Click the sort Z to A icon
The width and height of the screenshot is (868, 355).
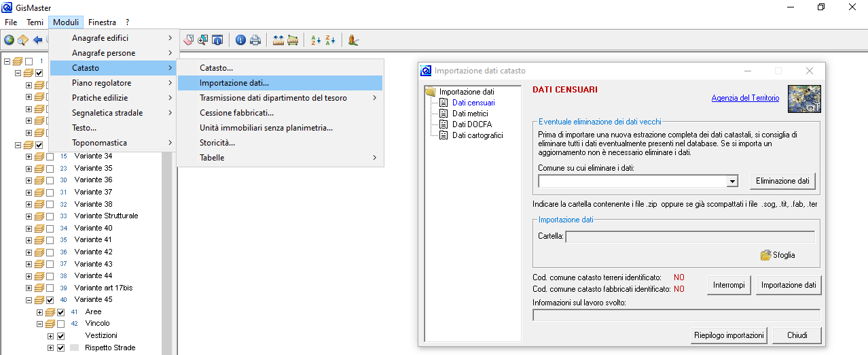(x=330, y=40)
